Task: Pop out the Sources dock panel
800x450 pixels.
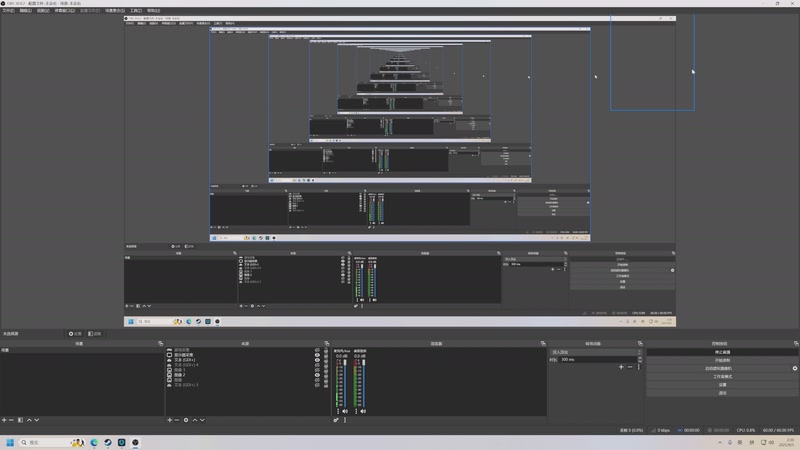Action: [x=327, y=343]
